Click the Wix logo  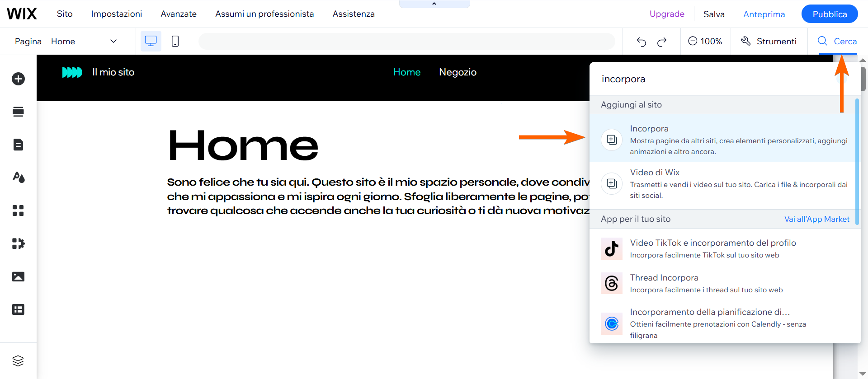click(x=22, y=14)
